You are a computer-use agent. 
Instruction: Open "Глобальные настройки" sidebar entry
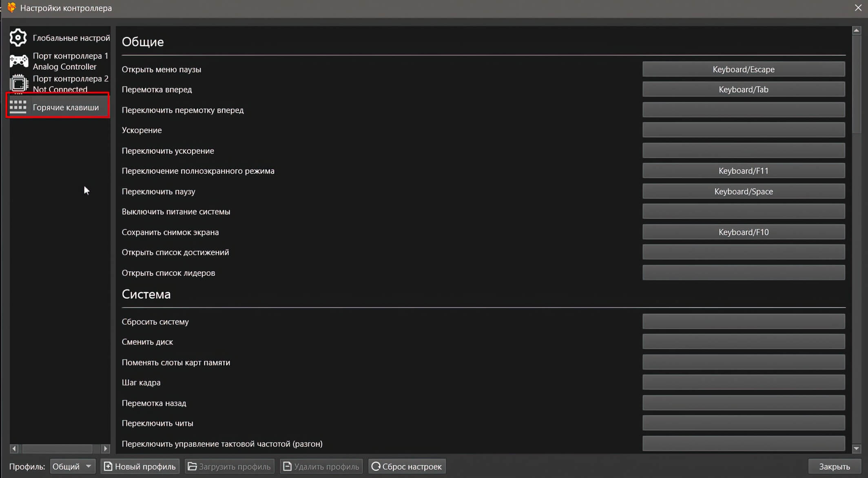(60, 38)
